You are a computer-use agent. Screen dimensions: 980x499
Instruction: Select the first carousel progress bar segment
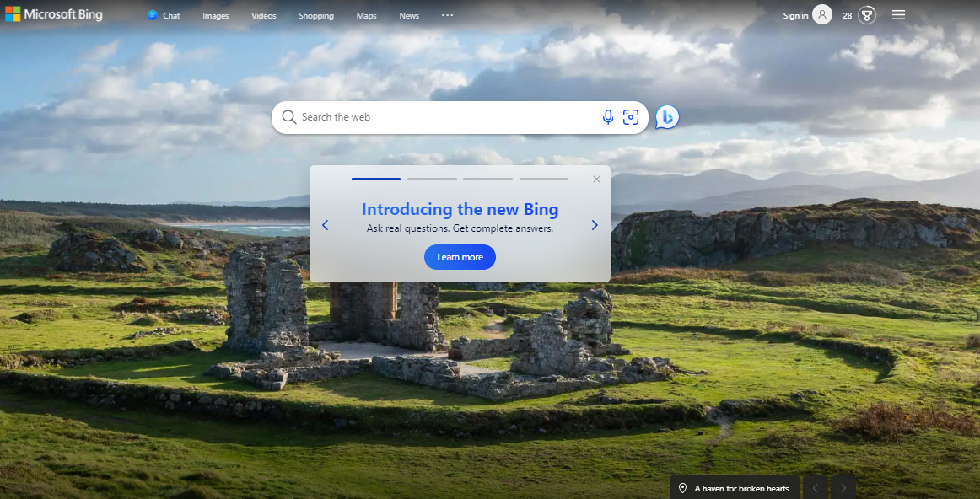[375, 179]
